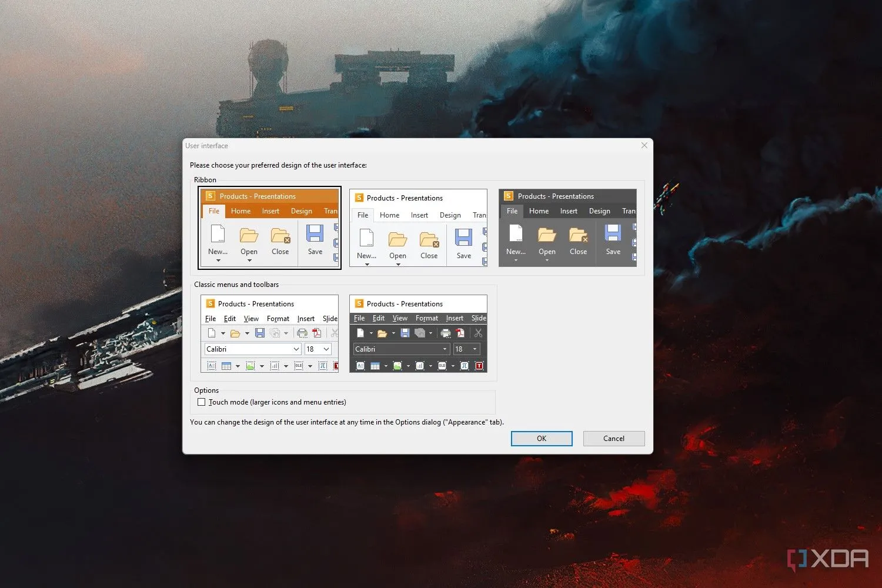Confirm the selection with the OK button

tap(541, 439)
